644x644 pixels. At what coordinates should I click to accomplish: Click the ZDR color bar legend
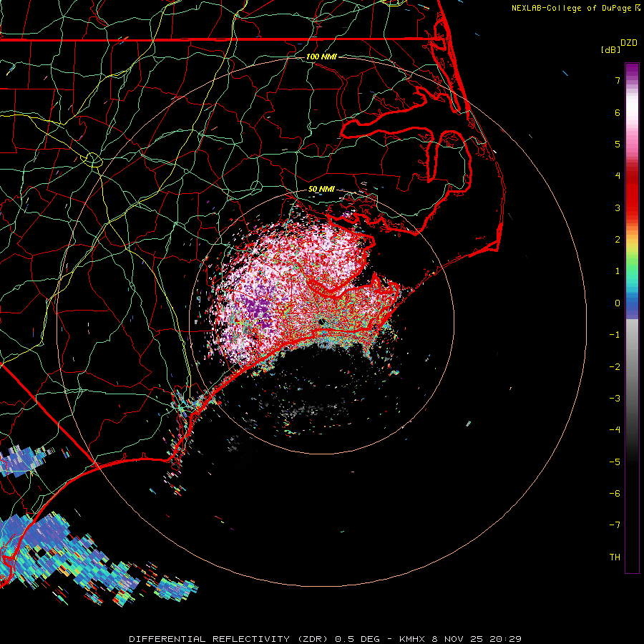[x=632, y=318]
